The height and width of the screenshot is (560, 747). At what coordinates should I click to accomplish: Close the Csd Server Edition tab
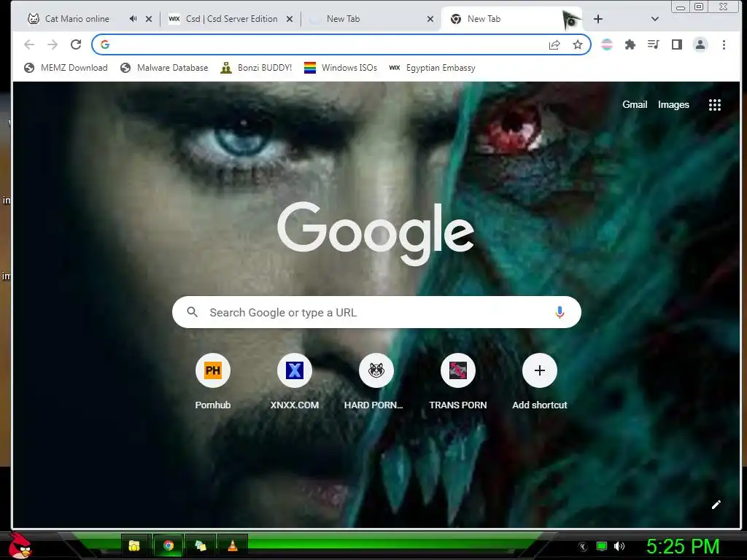click(290, 19)
